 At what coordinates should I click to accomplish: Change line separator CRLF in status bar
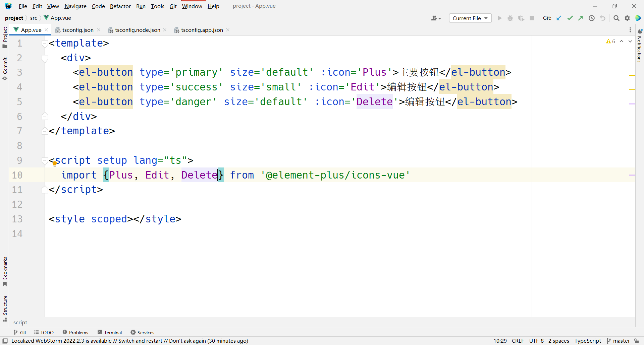point(518,341)
